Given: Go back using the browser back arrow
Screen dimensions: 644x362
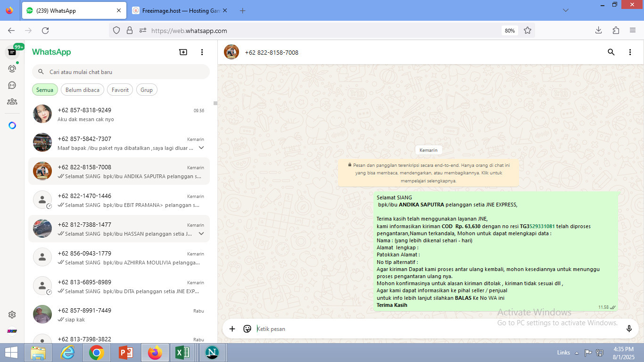Looking at the screenshot, I should coord(11,31).
